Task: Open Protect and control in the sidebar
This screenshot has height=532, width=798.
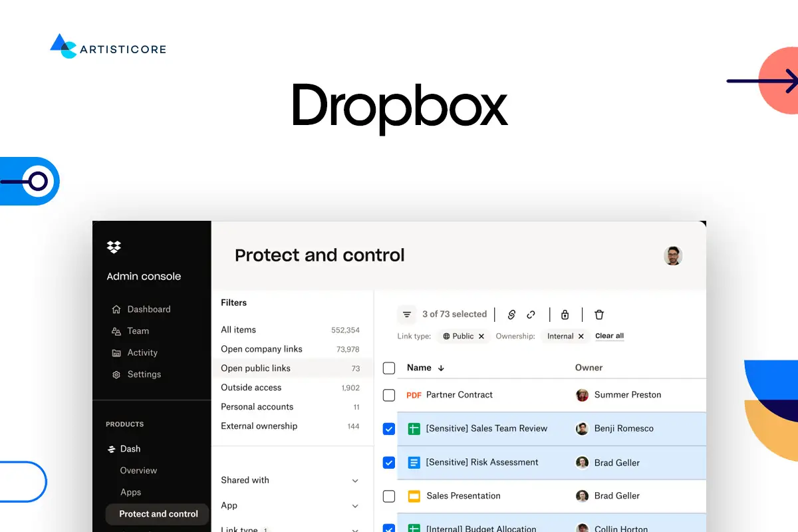Action: 158,513
